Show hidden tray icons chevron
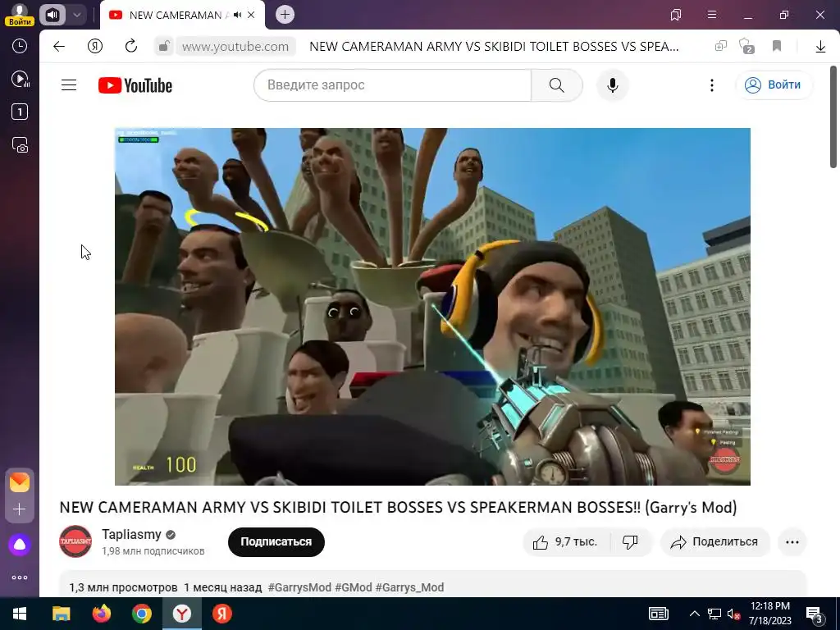The width and height of the screenshot is (840, 630). click(x=694, y=614)
